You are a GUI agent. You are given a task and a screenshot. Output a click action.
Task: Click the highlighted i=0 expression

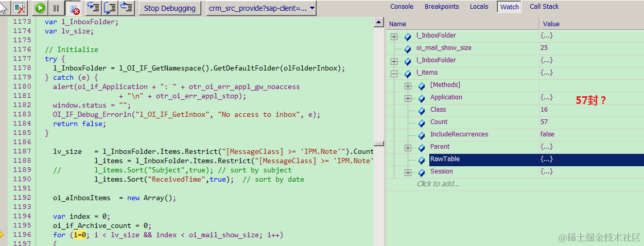coord(81,235)
